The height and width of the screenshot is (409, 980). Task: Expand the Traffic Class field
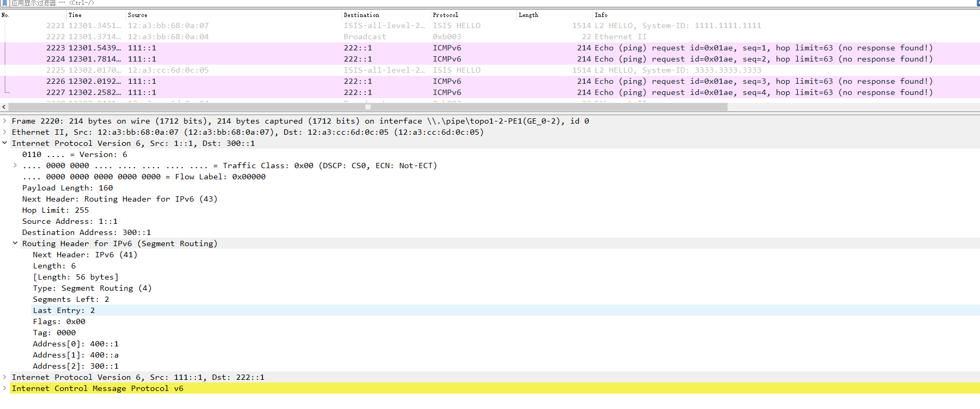[x=15, y=166]
